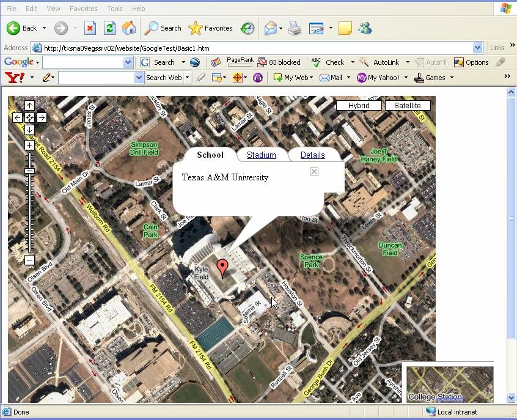Open the Stadium tab in info window
The width and height of the screenshot is (517, 420).
[x=262, y=155]
